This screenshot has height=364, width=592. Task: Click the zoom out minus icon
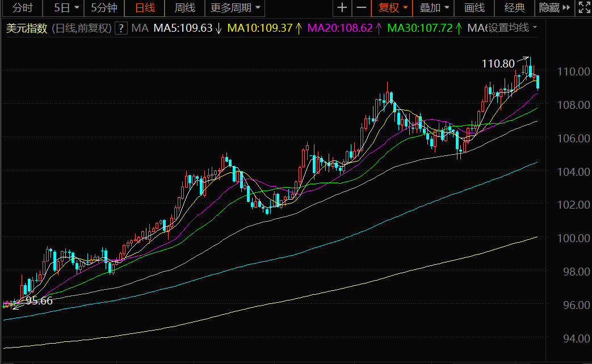point(361,8)
